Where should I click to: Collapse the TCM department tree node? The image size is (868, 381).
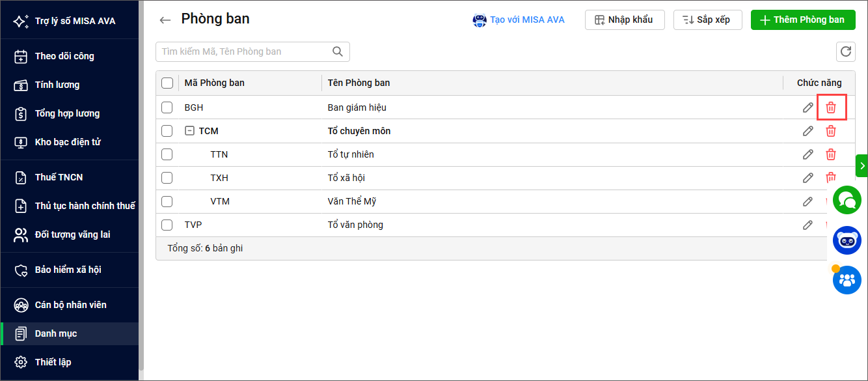coord(189,131)
